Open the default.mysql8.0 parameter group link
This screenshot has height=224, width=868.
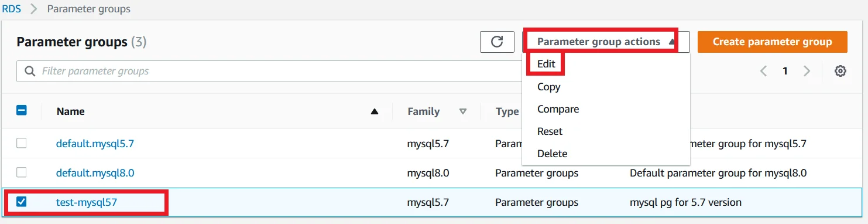click(x=96, y=173)
